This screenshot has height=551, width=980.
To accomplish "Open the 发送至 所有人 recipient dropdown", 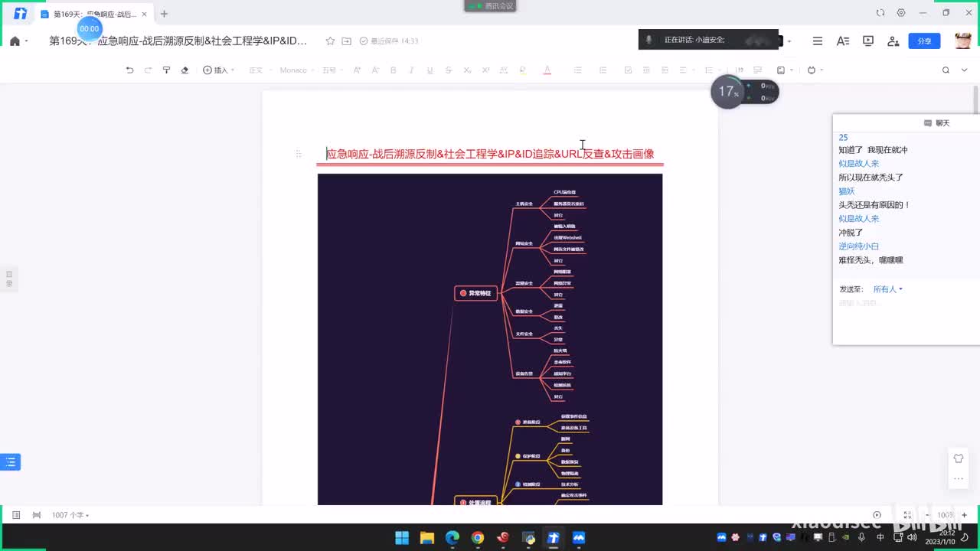I will coord(888,289).
